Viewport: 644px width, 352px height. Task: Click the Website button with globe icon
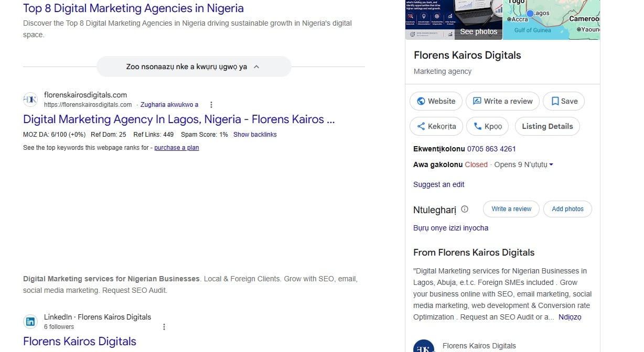(x=436, y=101)
